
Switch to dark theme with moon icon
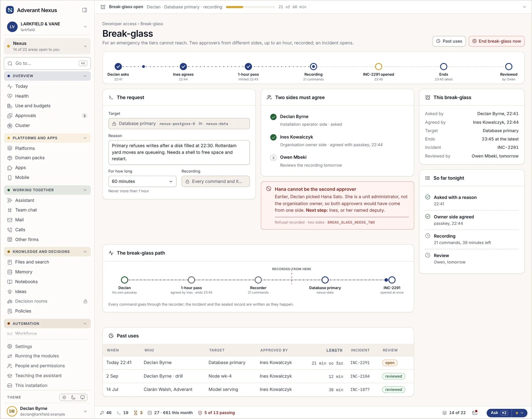pos(73,397)
